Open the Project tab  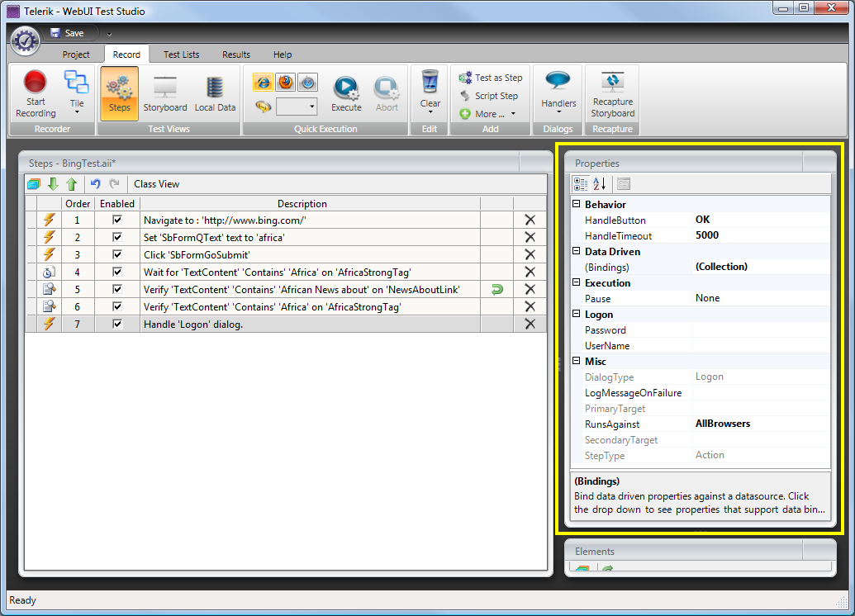tap(76, 54)
